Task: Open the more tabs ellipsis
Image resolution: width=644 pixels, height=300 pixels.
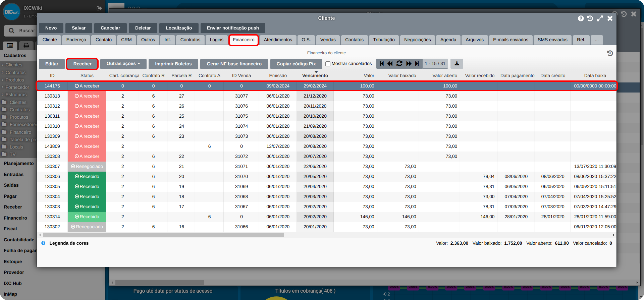Action: [x=597, y=40]
